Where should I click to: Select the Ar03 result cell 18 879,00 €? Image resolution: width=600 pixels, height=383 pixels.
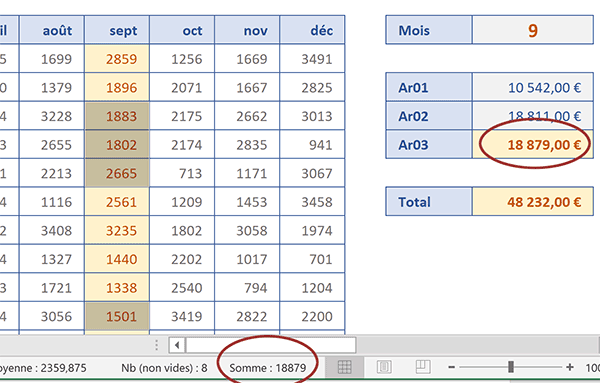click(533, 145)
